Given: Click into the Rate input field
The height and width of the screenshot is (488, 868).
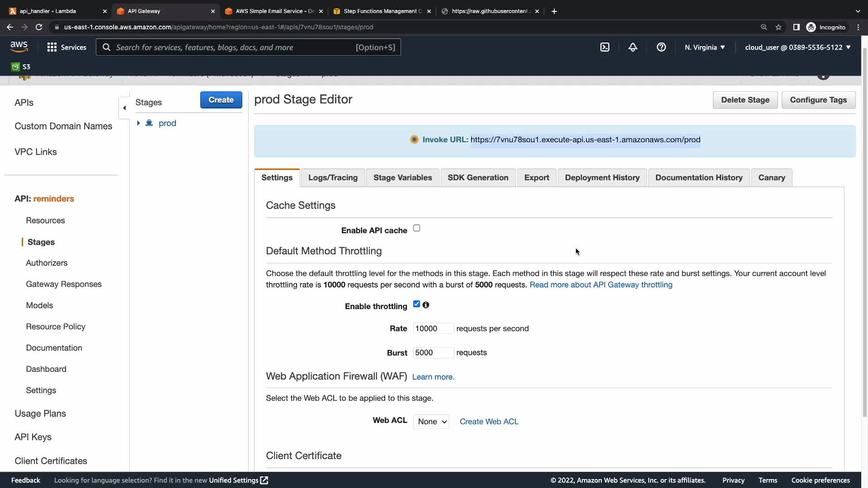Looking at the screenshot, I should (433, 328).
